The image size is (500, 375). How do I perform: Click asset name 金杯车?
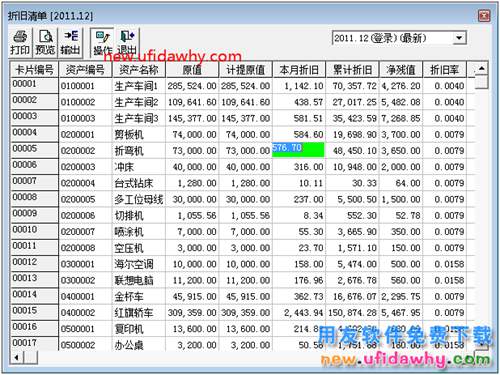pyautogui.click(x=129, y=297)
